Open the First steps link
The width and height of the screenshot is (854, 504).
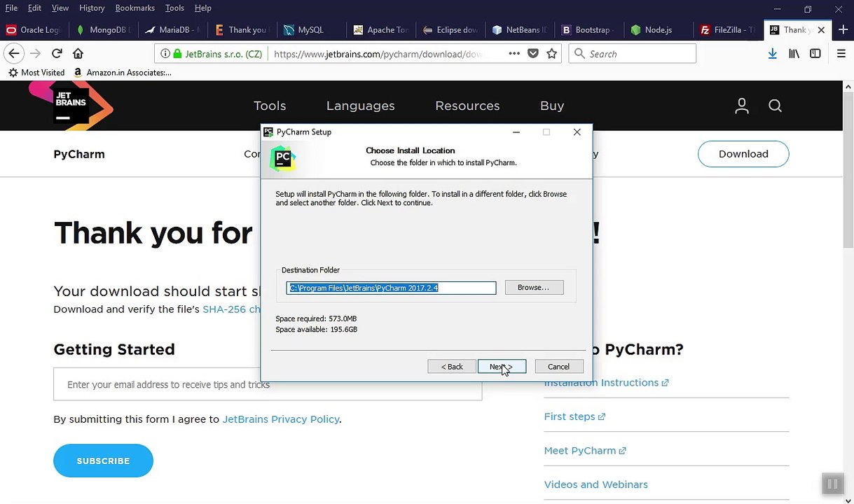[574, 416]
